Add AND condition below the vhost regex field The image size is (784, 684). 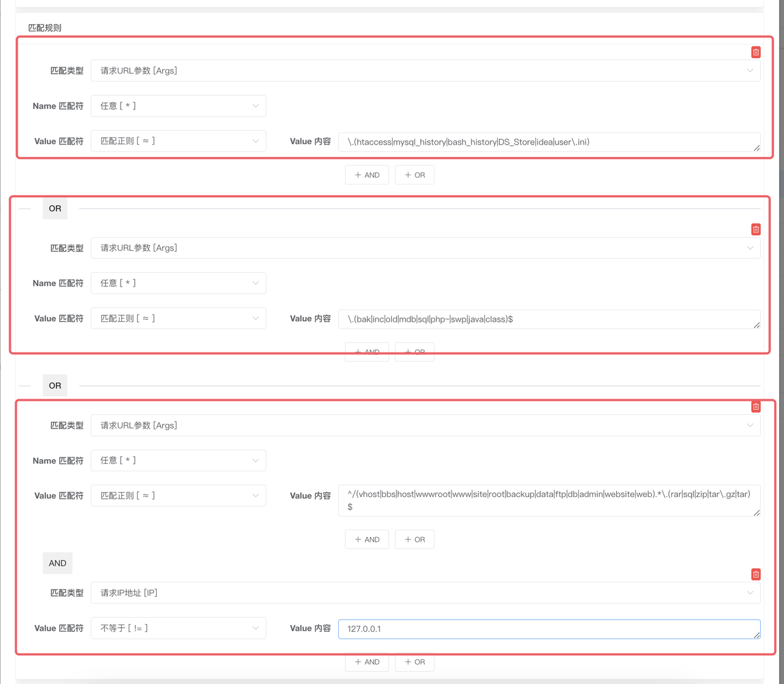point(367,539)
